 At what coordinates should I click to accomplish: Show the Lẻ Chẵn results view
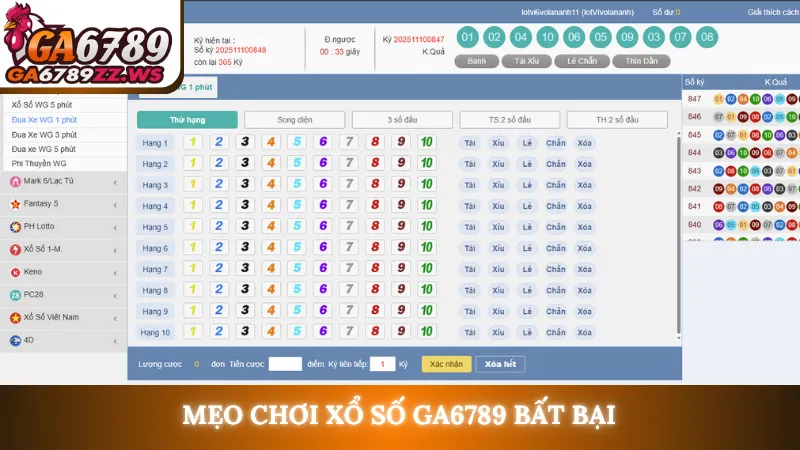(x=582, y=61)
